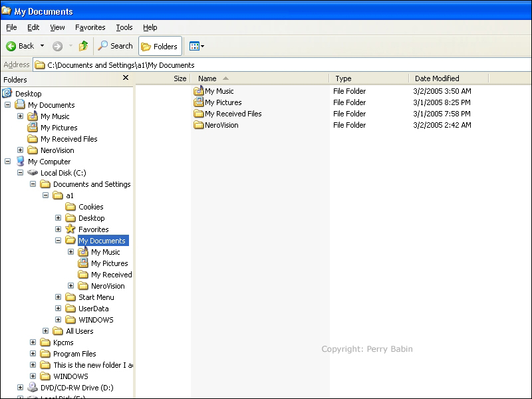Sort by the Size column header
This screenshot has width=532, height=399.
coord(163,78)
